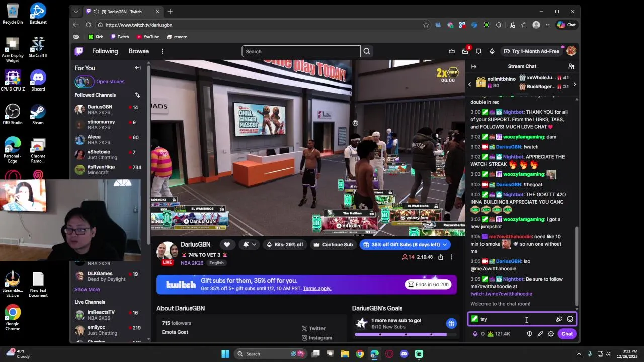The image size is (644, 362).
Task: Open the browser tab list chevron
Action: [x=76, y=12]
